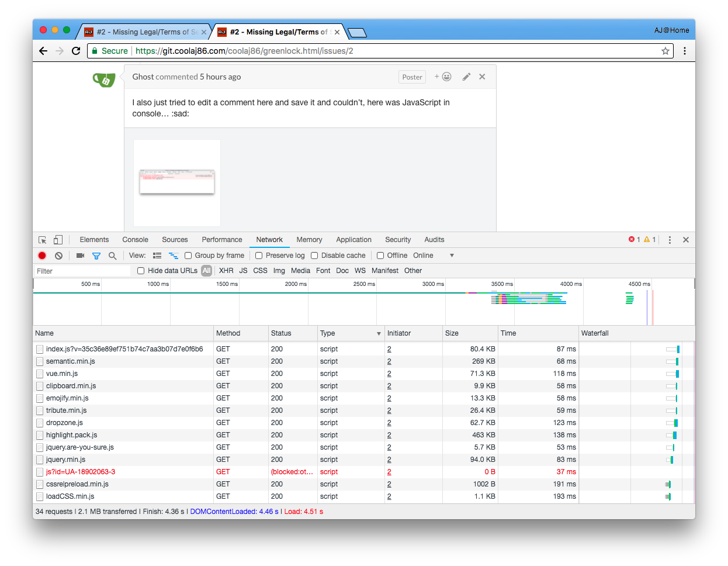Filter requests by XHR
The height and width of the screenshot is (566, 728).
(x=226, y=271)
